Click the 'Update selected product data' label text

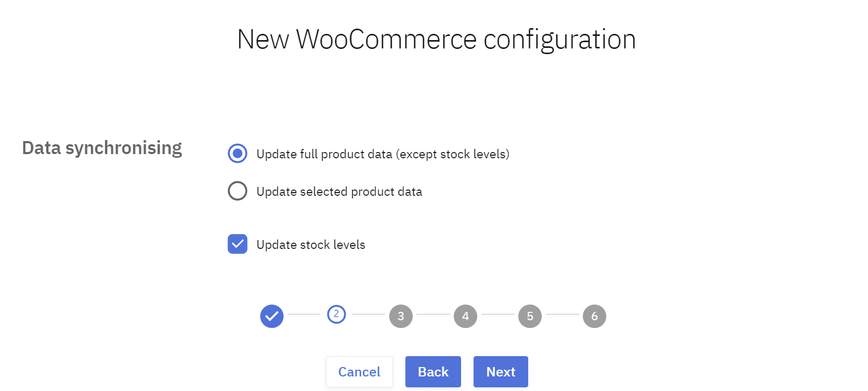pos(339,192)
